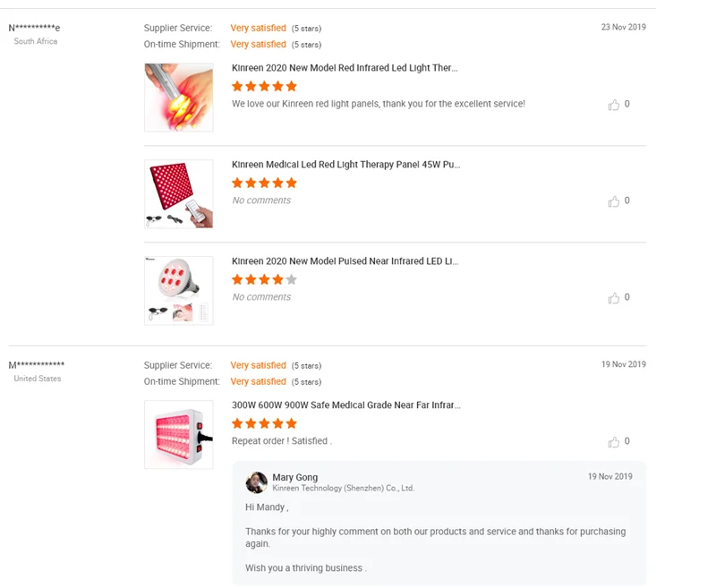Click Mary Gong's profile avatar
Image resolution: width=716 pixels, height=588 pixels.
point(257,482)
